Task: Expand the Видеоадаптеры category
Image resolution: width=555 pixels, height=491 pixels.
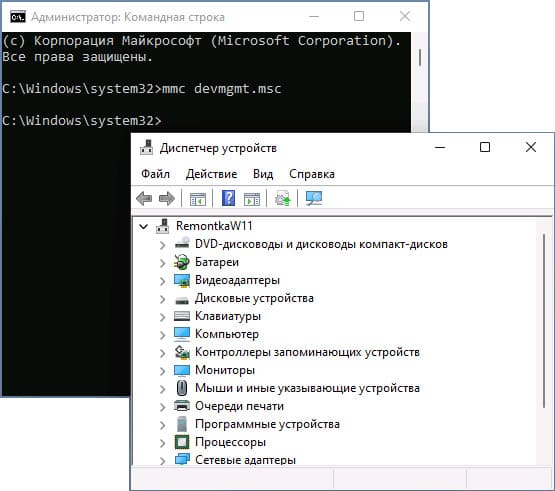Action: [x=162, y=281]
